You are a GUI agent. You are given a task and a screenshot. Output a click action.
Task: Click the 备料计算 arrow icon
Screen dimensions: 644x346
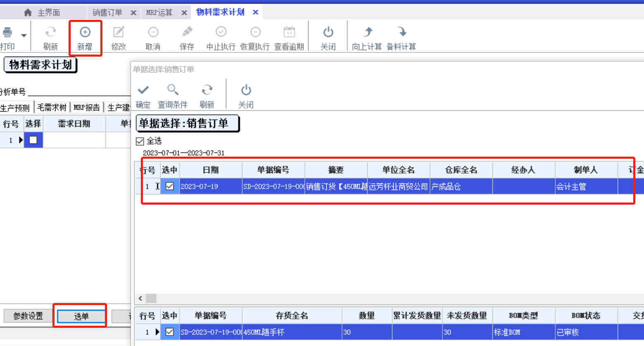click(x=402, y=32)
